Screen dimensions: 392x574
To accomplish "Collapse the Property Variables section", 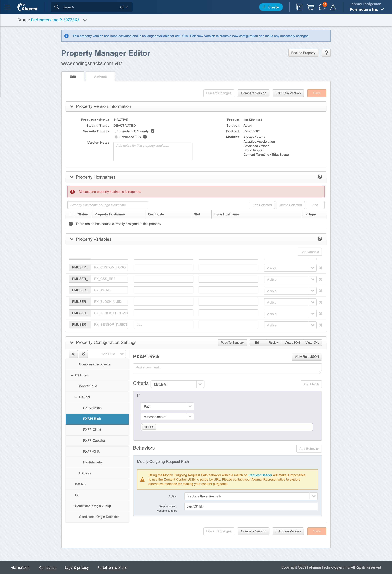I will (72, 239).
